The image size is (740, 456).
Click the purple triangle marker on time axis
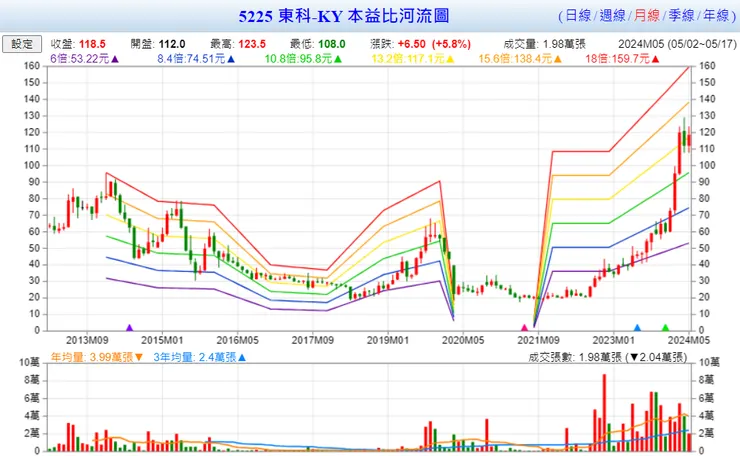click(x=130, y=328)
